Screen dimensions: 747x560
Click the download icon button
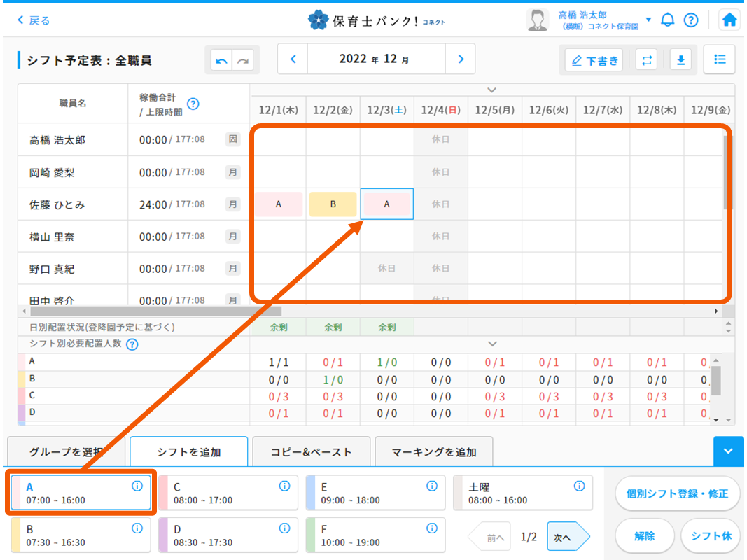680,60
